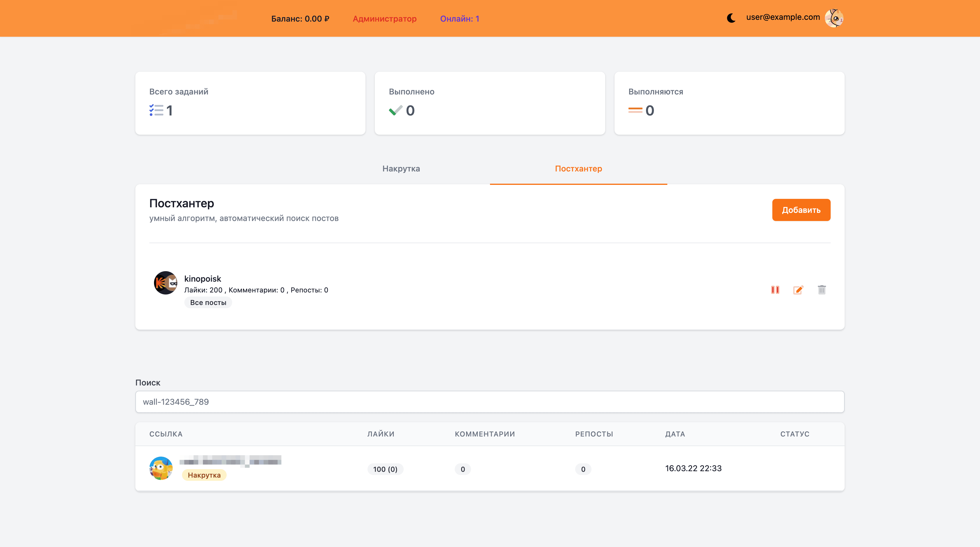This screenshot has height=547, width=980.
Task: Click the Все посты tag
Action: click(208, 302)
